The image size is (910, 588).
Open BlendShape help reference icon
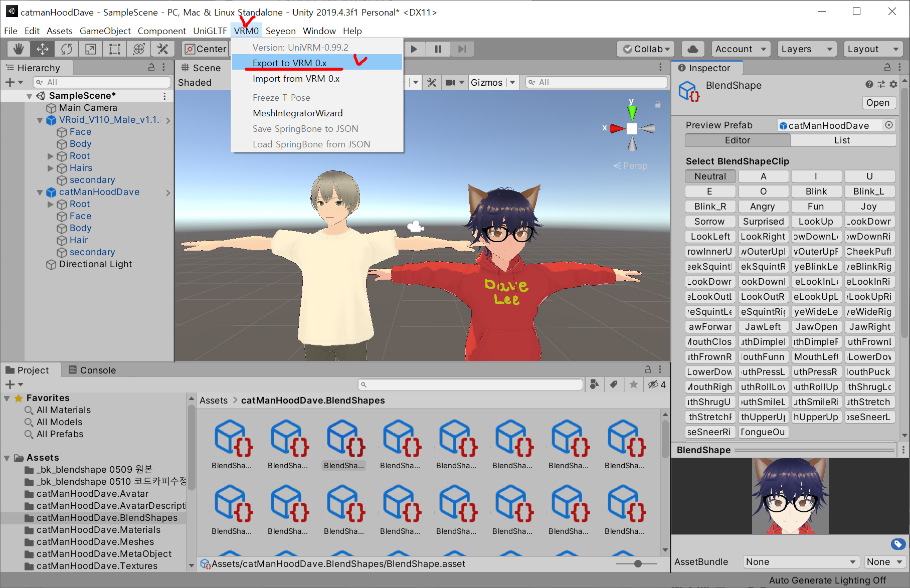[869, 84]
